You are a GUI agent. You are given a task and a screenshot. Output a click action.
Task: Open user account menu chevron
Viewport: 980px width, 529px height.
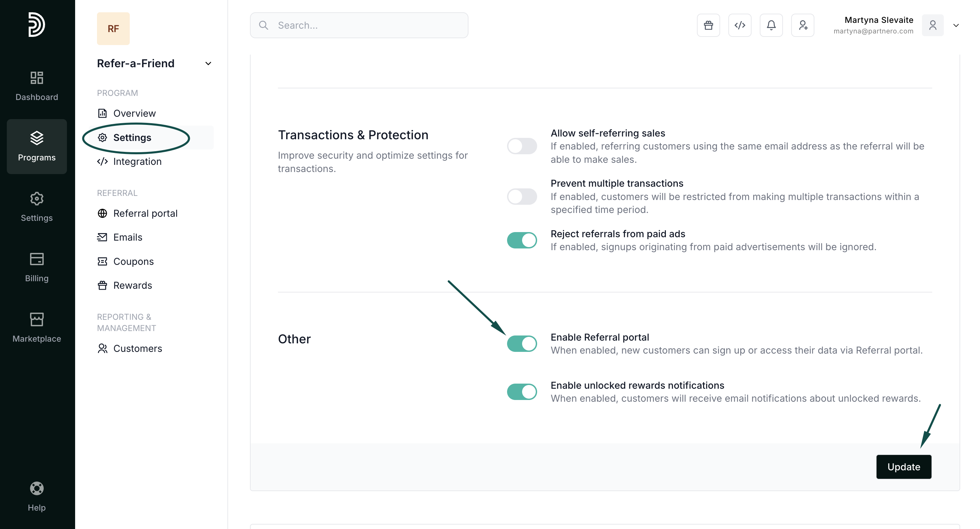(956, 25)
